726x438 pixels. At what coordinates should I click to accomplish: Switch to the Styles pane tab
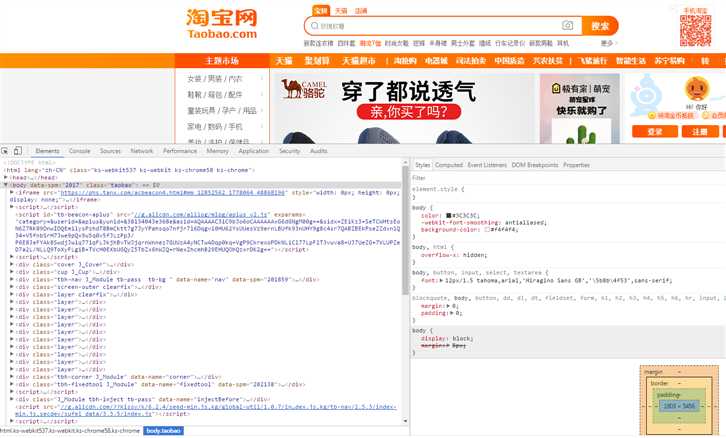pyautogui.click(x=422, y=165)
